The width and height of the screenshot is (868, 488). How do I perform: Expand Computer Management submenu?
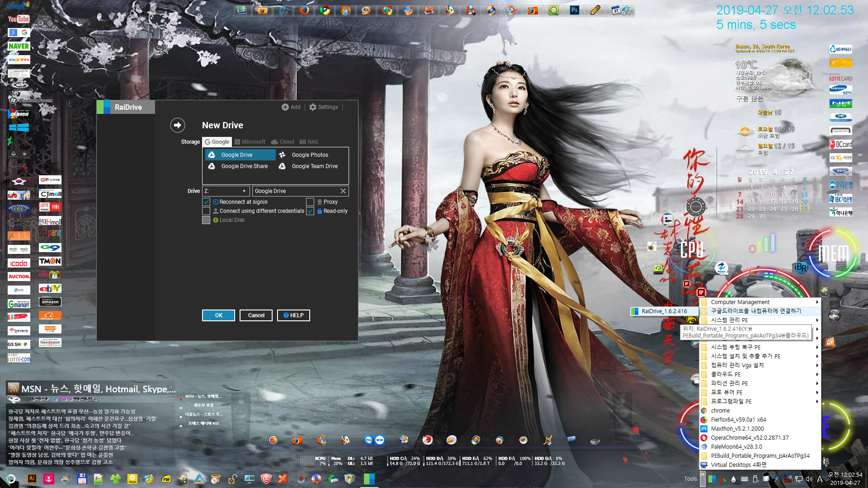coord(759,302)
